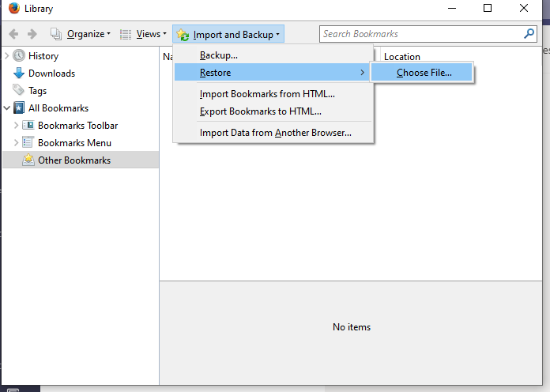Click the Other Bookmarks star icon
The height and width of the screenshot is (392, 550).
click(x=28, y=160)
